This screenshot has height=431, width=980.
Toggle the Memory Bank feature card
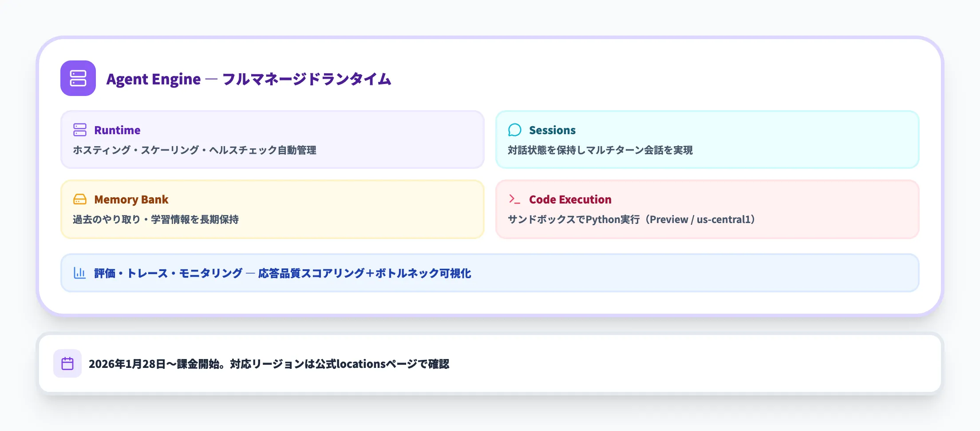tap(272, 209)
